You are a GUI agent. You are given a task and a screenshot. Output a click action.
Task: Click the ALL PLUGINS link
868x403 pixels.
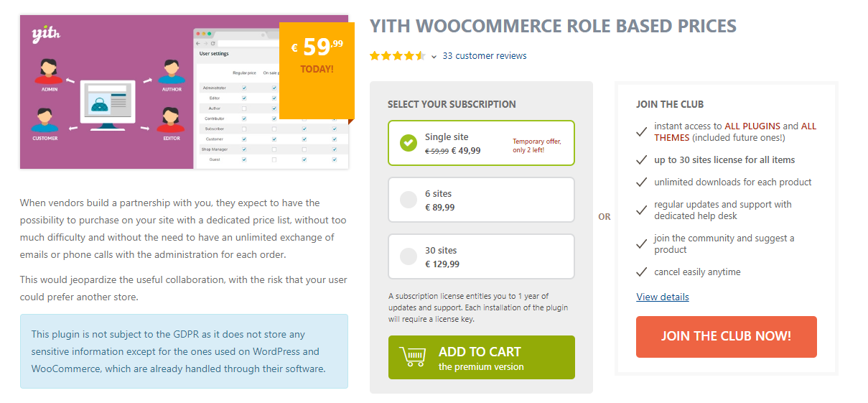point(752,126)
